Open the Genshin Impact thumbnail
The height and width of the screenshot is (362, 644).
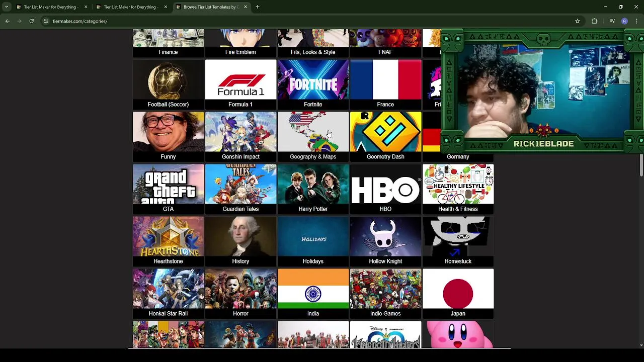coord(240,132)
